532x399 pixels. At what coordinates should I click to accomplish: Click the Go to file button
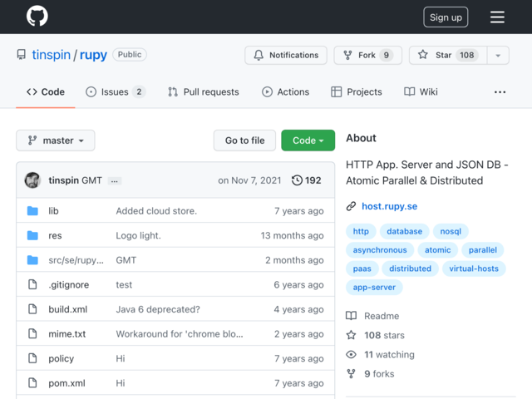(244, 140)
